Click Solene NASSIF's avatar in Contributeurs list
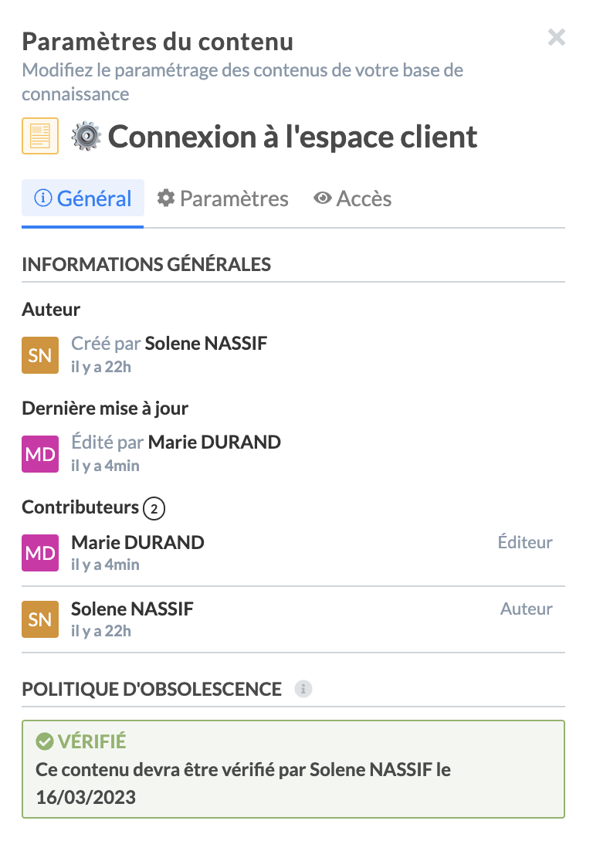 [x=40, y=619]
